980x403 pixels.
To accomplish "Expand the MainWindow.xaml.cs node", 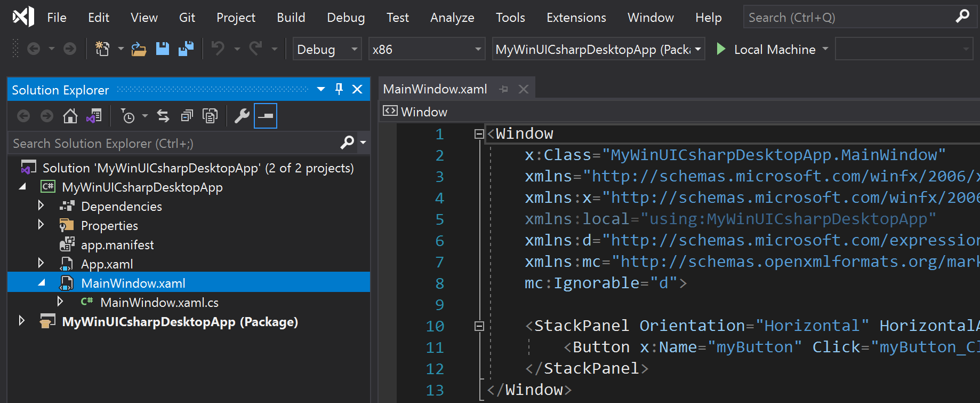I will click(x=60, y=302).
